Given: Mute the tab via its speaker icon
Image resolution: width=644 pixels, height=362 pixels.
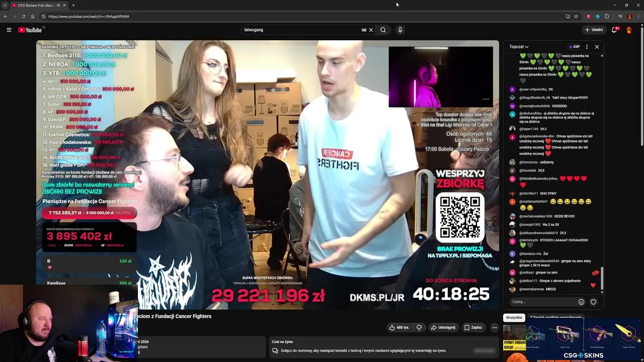Looking at the screenshot, I should pyautogui.click(x=58, y=5).
